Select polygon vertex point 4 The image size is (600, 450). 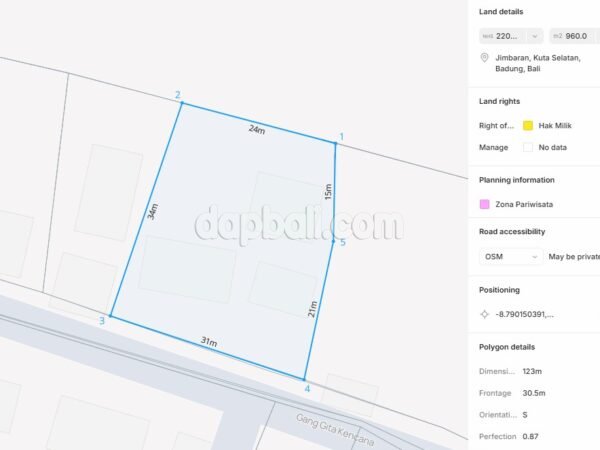304,379
